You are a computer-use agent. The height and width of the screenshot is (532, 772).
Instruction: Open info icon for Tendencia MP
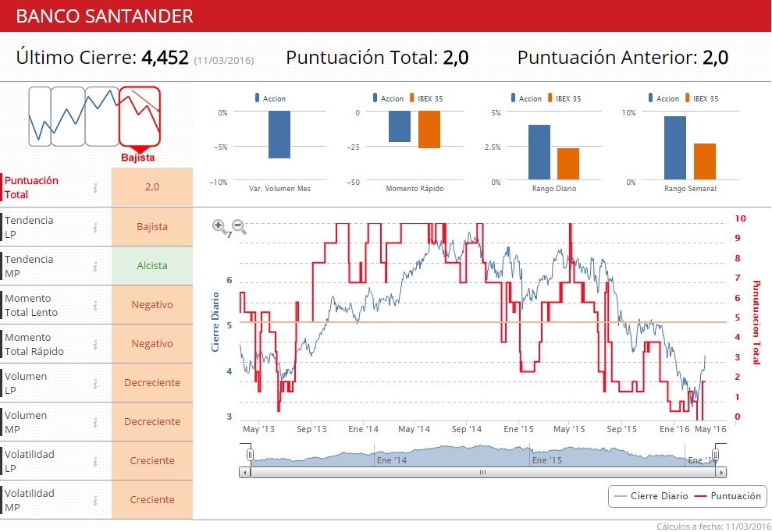(95, 266)
